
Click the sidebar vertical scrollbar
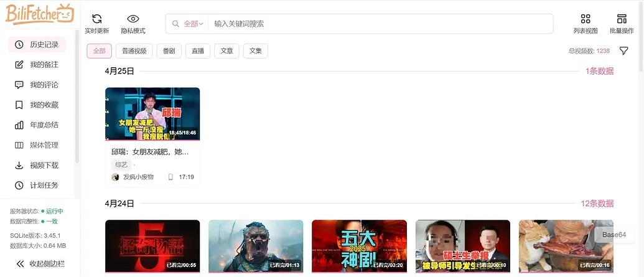pos(77,96)
